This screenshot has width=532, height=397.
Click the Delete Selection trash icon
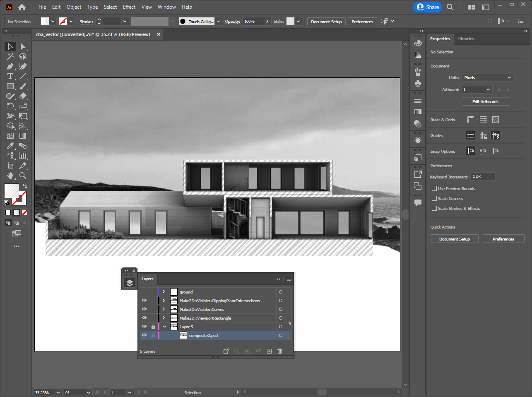[x=279, y=351]
